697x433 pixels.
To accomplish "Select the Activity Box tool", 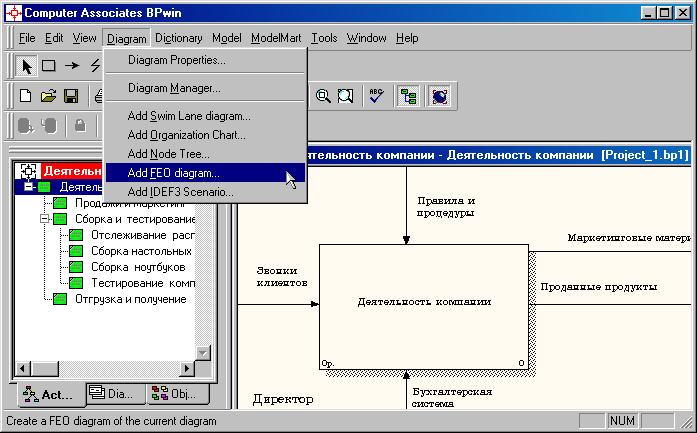I will 49,66.
